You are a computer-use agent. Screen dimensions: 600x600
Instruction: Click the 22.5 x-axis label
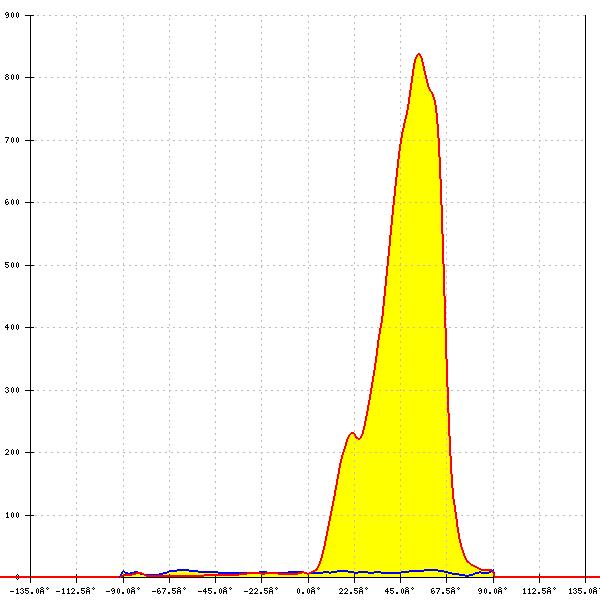pos(354,591)
